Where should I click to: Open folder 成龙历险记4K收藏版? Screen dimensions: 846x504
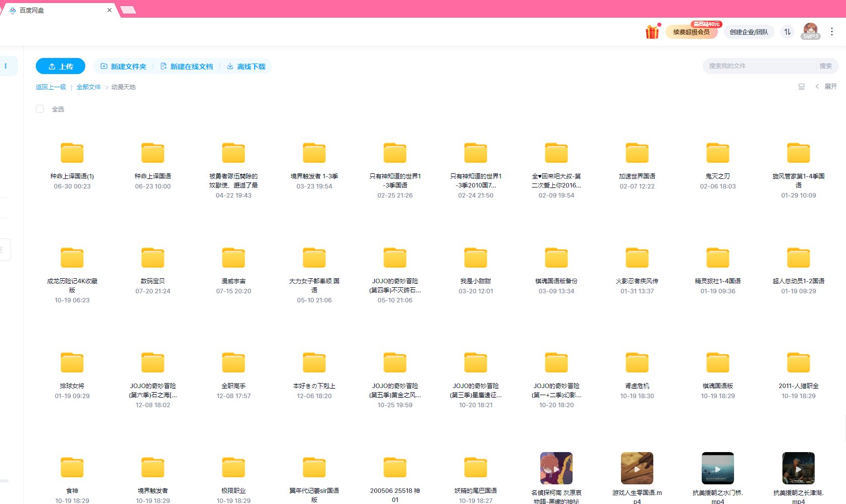72,258
